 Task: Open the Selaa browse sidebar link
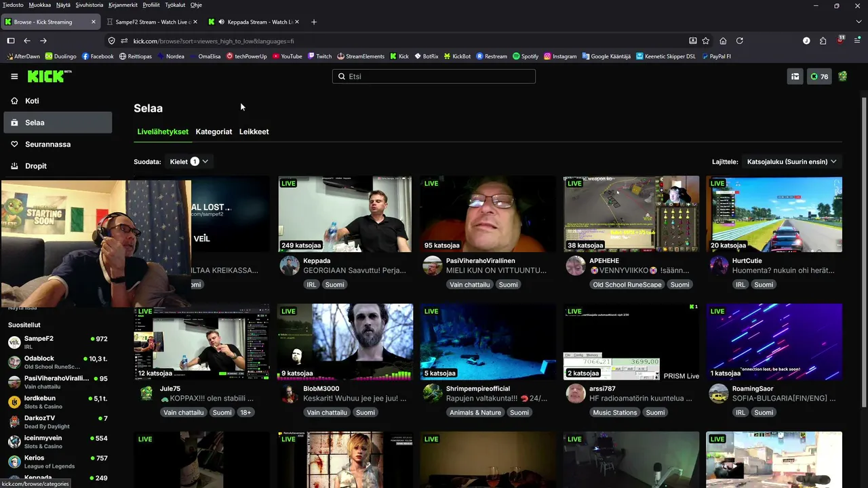[x=58, y=123]
